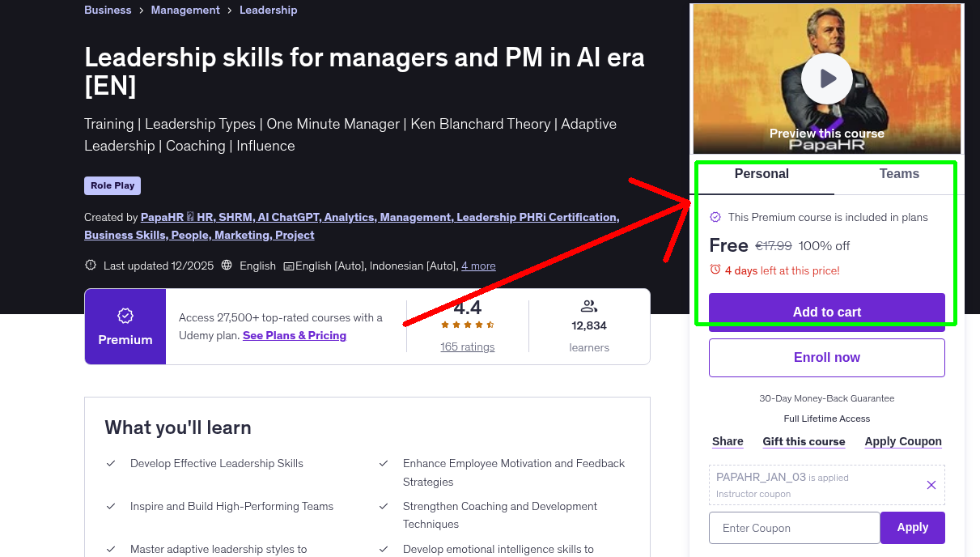Switch to the Teams tab
The height and width of the screenshot is (557, 980).
(899, 173)
